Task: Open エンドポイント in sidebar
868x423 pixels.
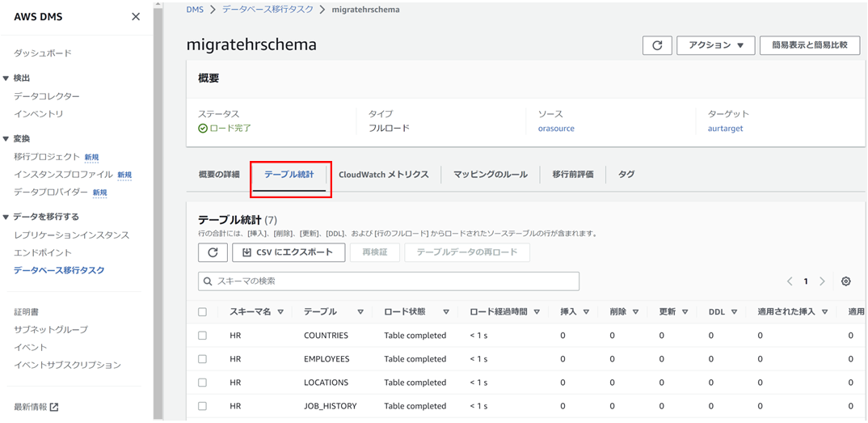Action: 43,252
